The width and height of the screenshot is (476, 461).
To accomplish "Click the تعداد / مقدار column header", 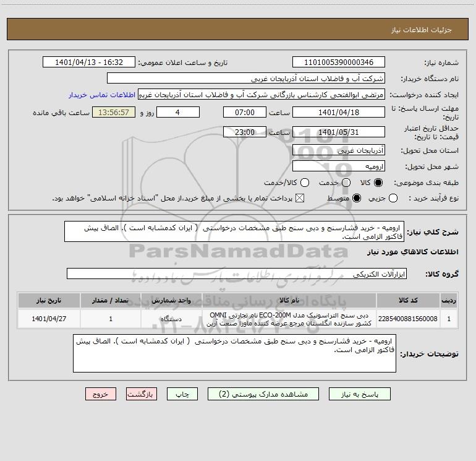I will click(x=111, y=300).
